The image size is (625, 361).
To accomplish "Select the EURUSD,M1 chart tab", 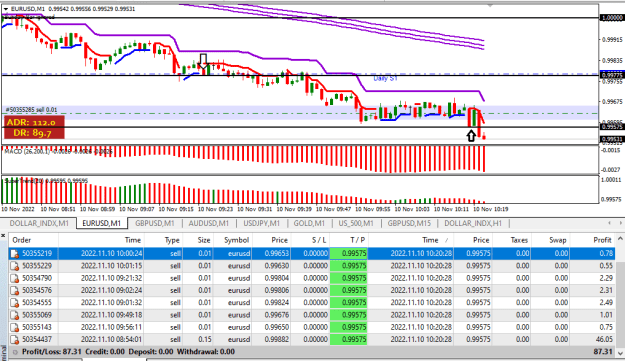I will click(102, 224).
